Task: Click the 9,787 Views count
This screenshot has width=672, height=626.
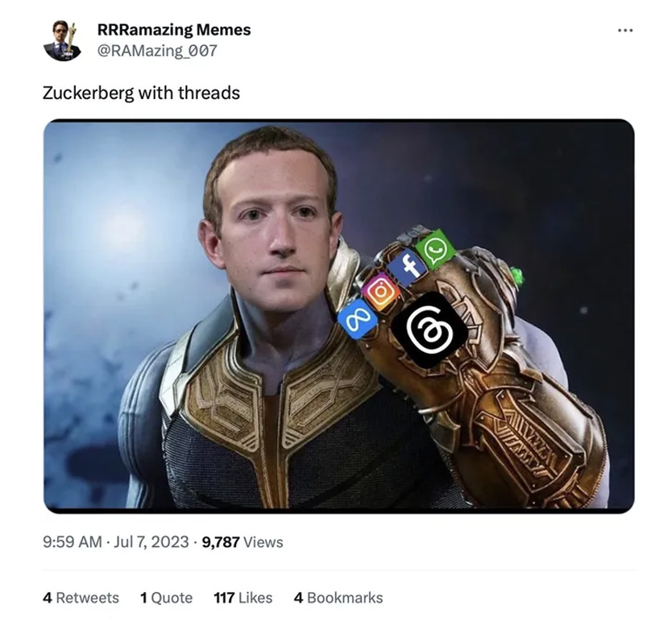Action: pyautogui.click(x=243, y=541)
